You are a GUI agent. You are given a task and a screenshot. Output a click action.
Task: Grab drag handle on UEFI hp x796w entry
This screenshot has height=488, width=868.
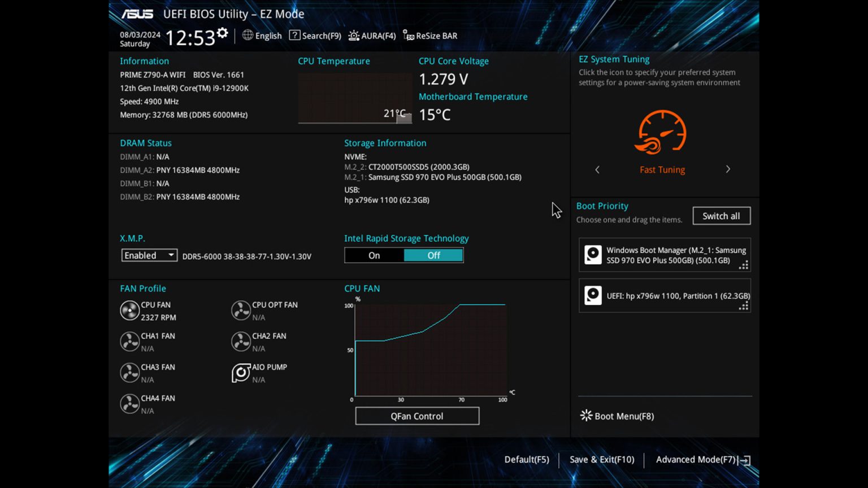coord(744,306)
